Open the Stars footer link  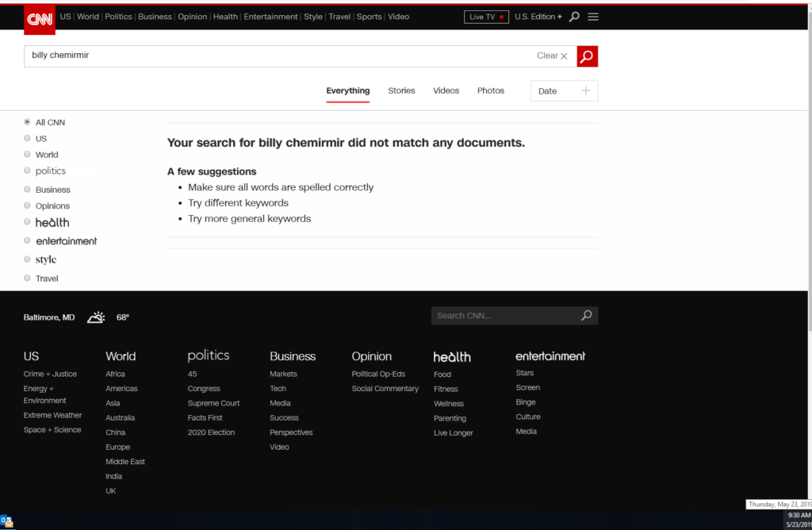tap(525, 372)
